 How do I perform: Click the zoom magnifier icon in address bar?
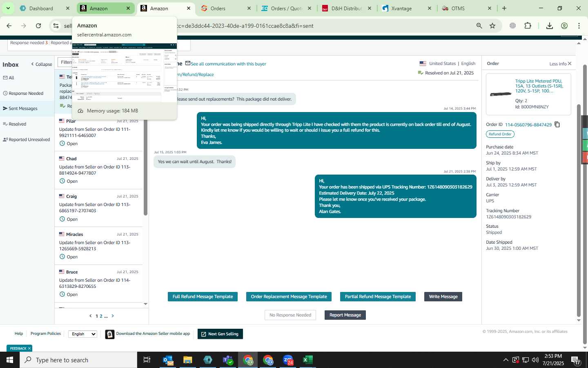click(x=479, y=26)
